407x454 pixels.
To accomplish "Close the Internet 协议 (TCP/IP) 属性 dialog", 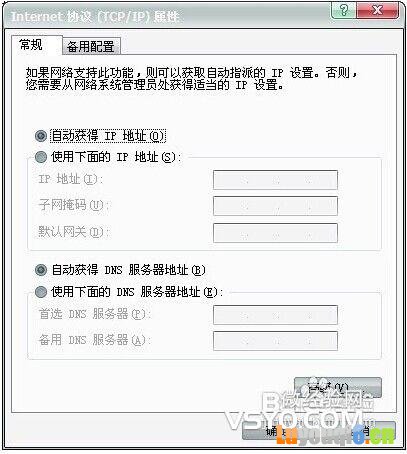I will coord(377,10).
